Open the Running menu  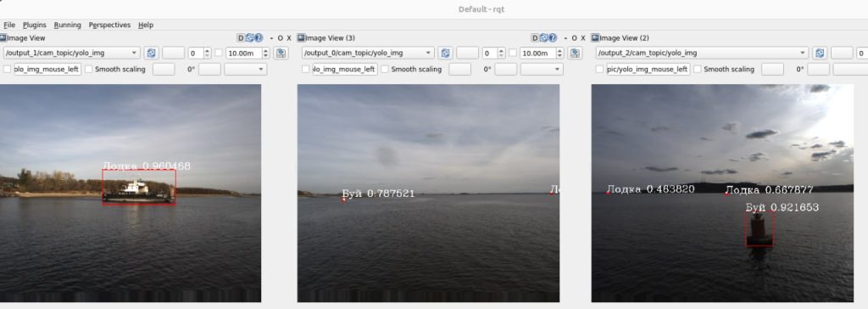[68, 25]
